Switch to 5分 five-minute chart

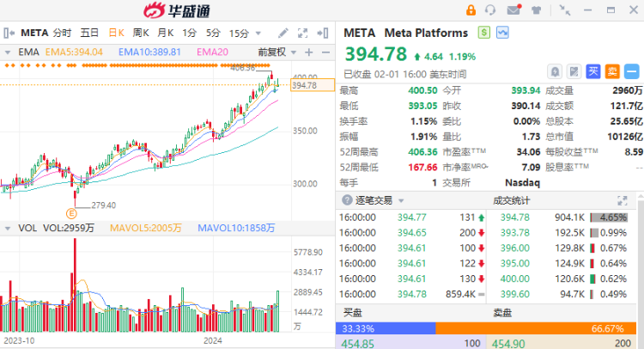coord(213,33)
